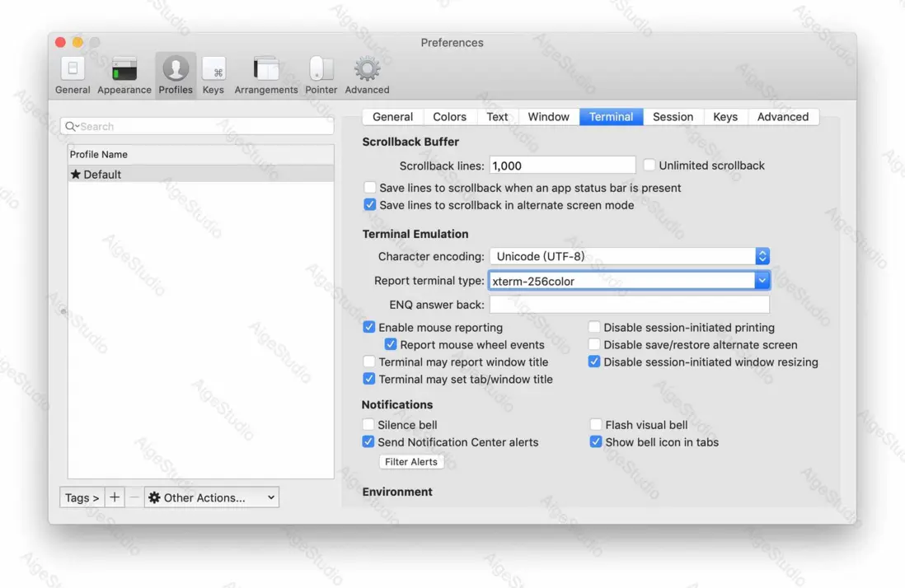The height and width of the screenshot is (588, 905).
Task: Enable Unlimited scrollback
Action: coord(650,166)
